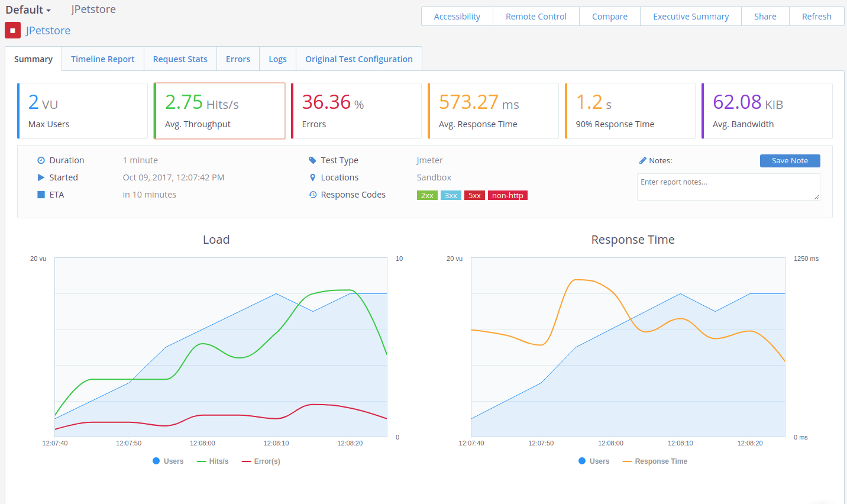Image resolution: width=847 pixels, height=504 pixels.
Task: Click the Notes pencil icon
Action: (x=643, y=160)
